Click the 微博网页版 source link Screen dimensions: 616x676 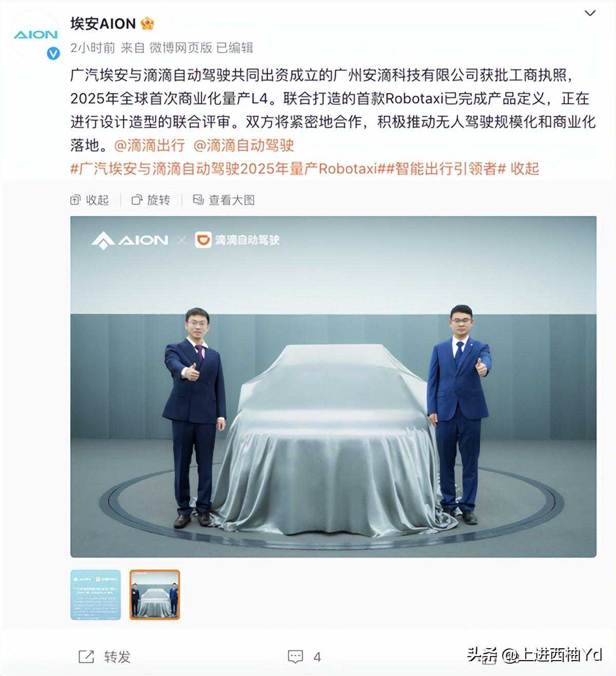[181, 48]
